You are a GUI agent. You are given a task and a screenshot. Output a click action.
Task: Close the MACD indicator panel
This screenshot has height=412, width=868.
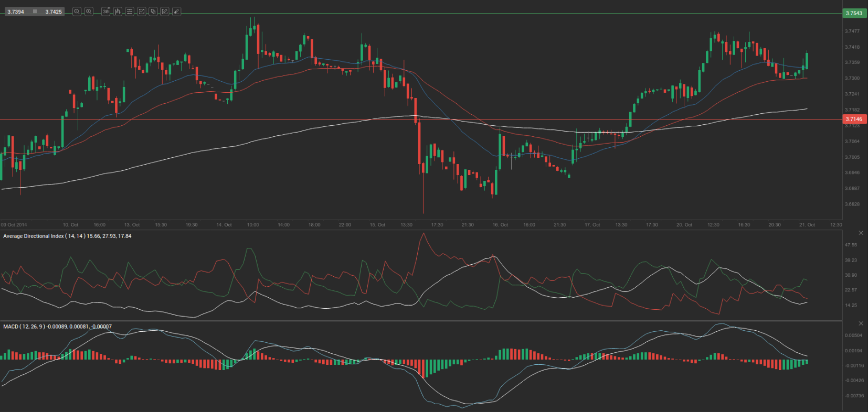861,323
